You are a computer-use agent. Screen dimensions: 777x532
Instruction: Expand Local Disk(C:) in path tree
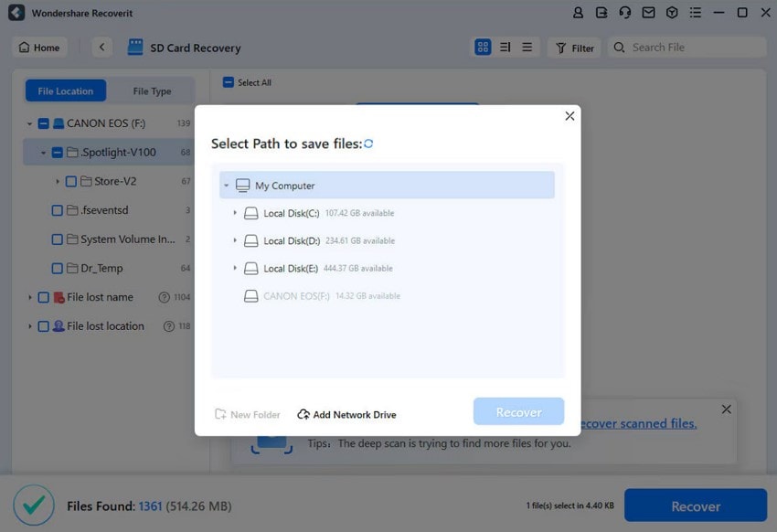click(235, 213)
